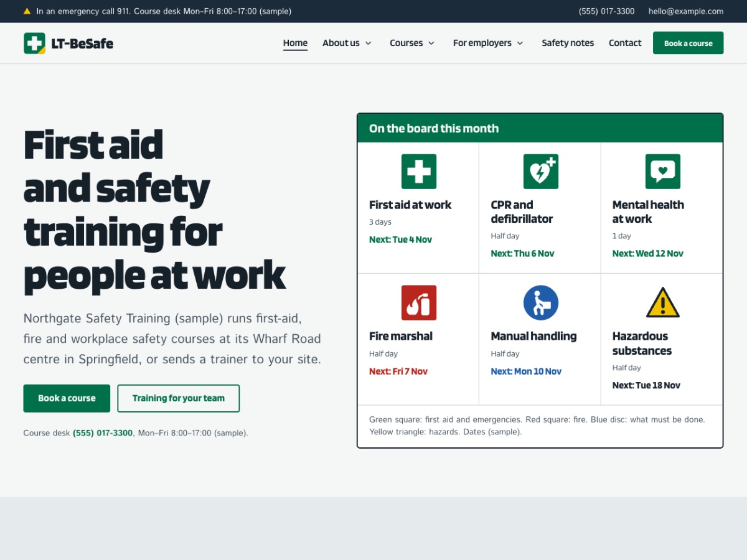
Task: Click the 'Next: Tue 18 Nov' date
Action: tap(646, 385)
